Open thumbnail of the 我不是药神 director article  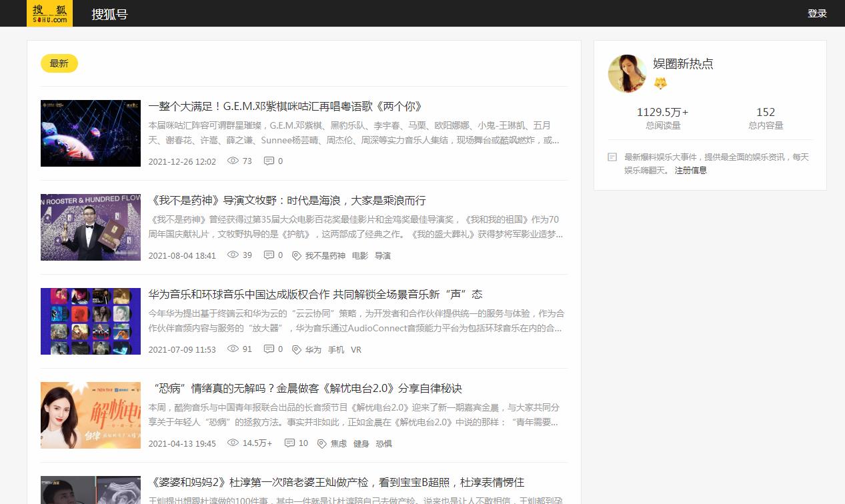pos(91,227)
